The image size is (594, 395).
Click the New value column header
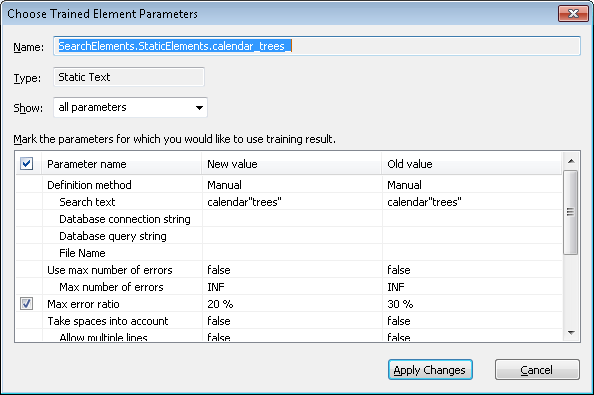(x=292, y=164)
